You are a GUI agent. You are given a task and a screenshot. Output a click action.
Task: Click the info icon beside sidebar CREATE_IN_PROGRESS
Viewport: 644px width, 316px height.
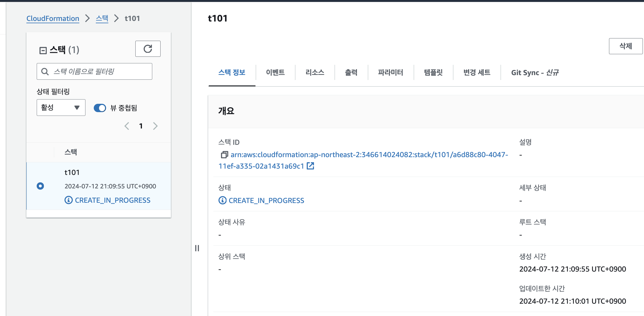[x=69, y=200]
